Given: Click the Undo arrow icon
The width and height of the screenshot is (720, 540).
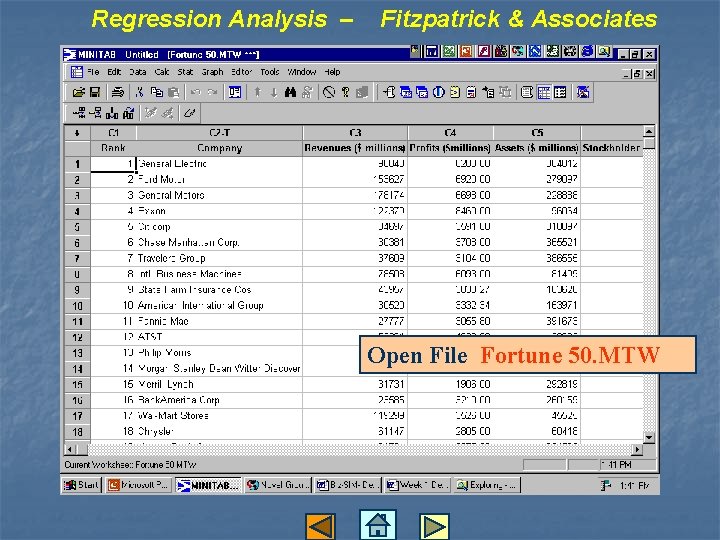Looking at the screenshot, I should tap(196, 92).
